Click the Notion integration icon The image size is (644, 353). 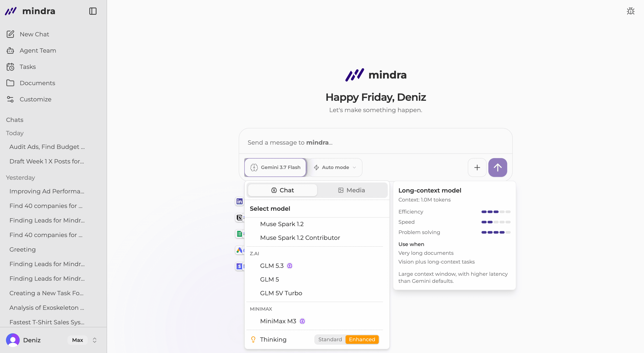coord(239,218)
